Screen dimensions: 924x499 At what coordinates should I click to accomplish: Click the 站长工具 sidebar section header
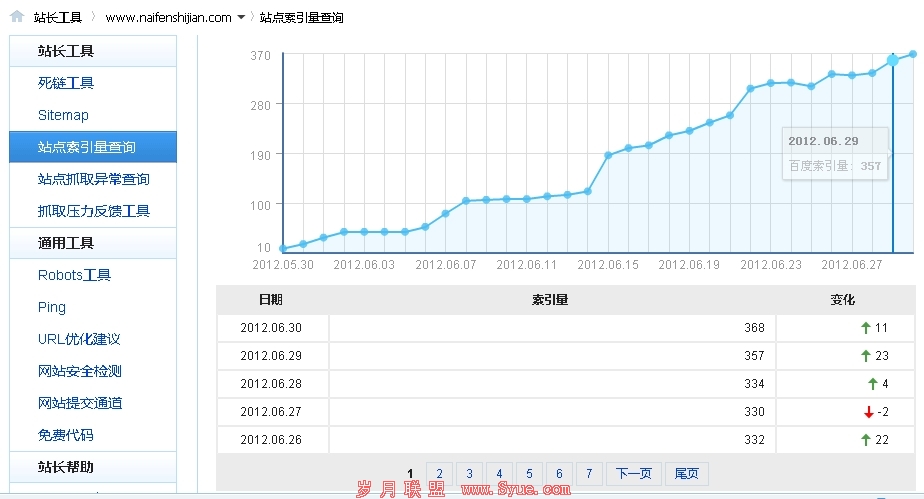click(93, 51)
